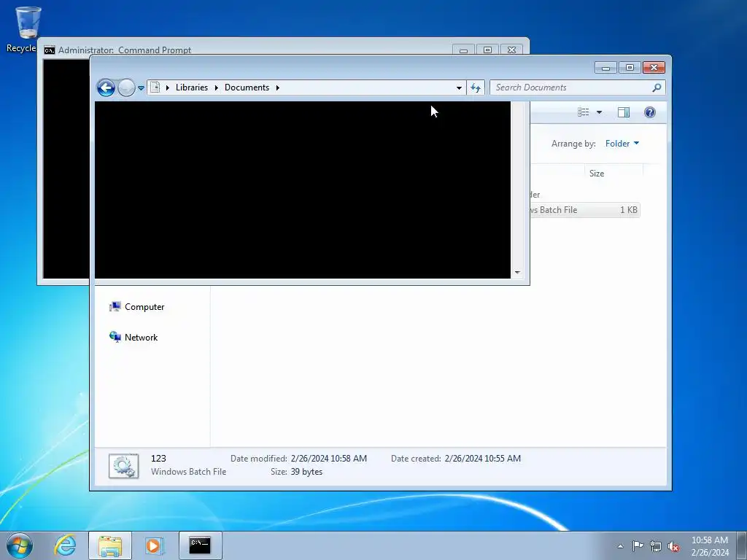Sort by the Size column header
Viewport: 747px width, 560px height.
click(613, 174)
